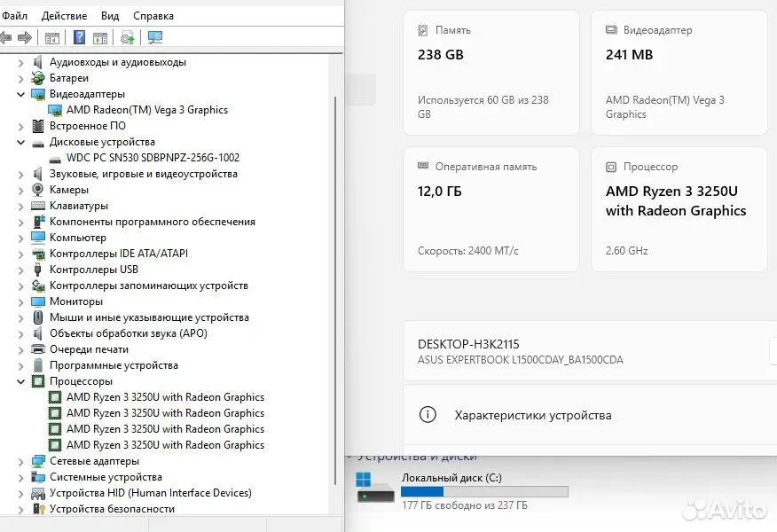Click the Клавиатуры keyboard icon
Screen dimensions: 777x532
tap(37, 206)
